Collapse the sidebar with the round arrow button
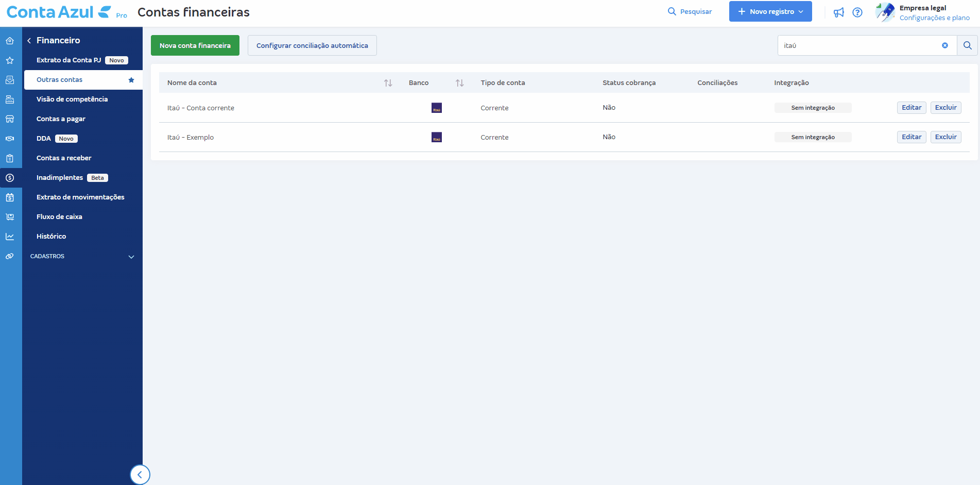This screenshot has width=980, height=485. 140,475
